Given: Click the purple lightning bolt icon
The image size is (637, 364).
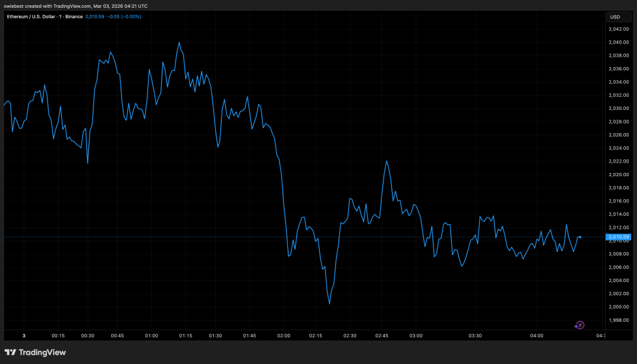Looking at the screenshot, I should click(580, 325).
